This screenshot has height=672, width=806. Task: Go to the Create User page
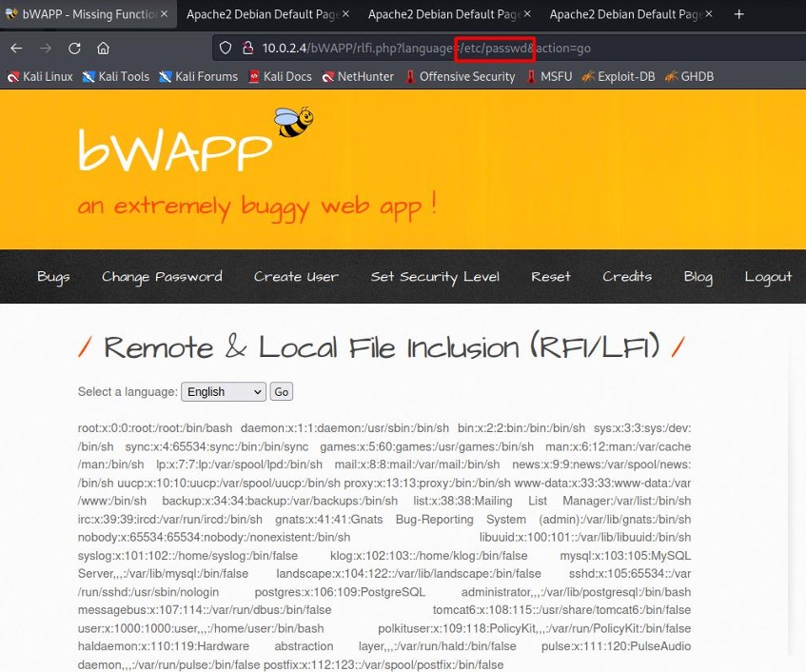[x=296, y=277]
